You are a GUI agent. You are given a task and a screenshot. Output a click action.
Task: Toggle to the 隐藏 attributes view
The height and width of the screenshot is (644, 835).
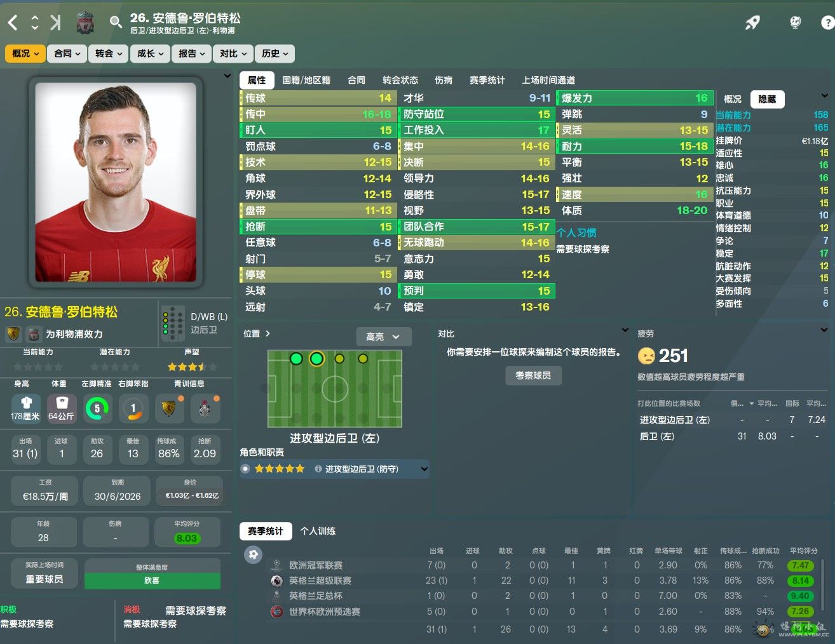[767, 99]
